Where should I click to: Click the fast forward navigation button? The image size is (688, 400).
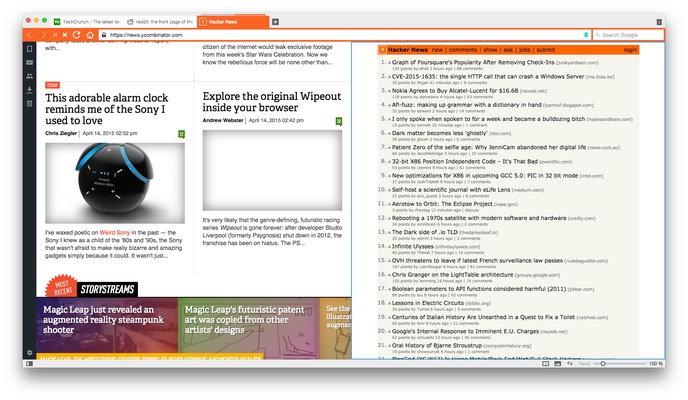[65, 35]
